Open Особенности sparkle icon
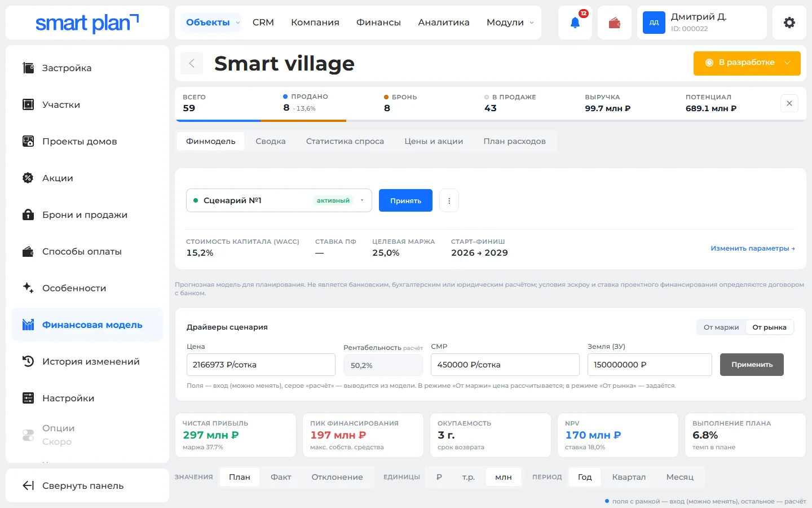 (x=28, y=288)
